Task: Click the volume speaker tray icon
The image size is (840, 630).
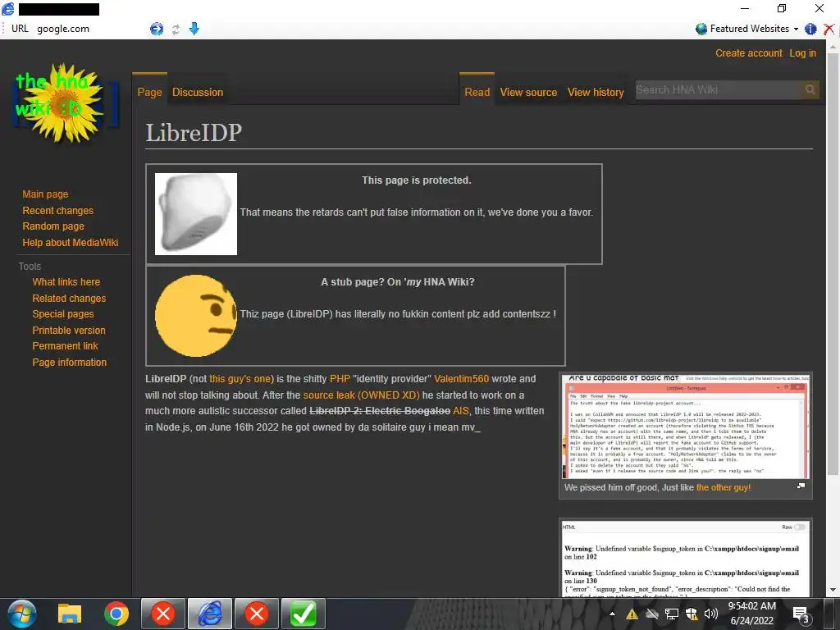Action: pyautogui.click(x=711, y=614)
